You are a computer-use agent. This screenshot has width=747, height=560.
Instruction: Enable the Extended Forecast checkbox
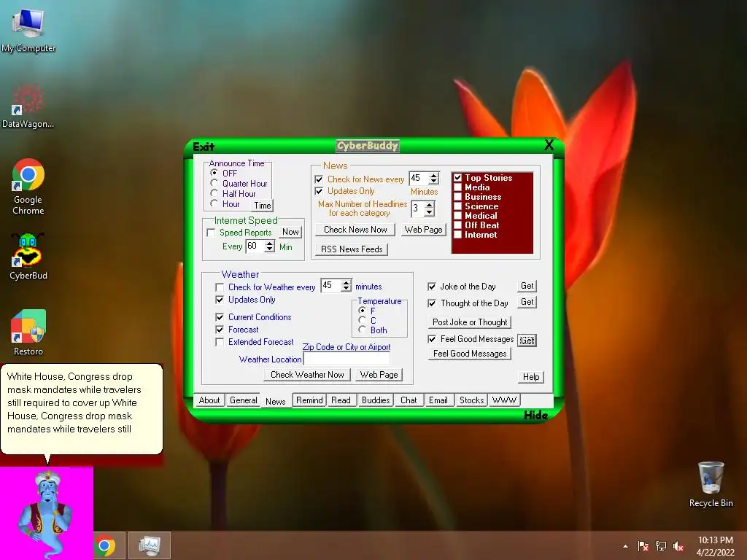tap(220, 342)
